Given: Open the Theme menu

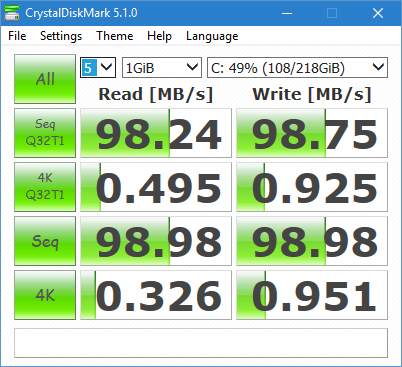Looking at the screenshot, I should pos(115,36).
